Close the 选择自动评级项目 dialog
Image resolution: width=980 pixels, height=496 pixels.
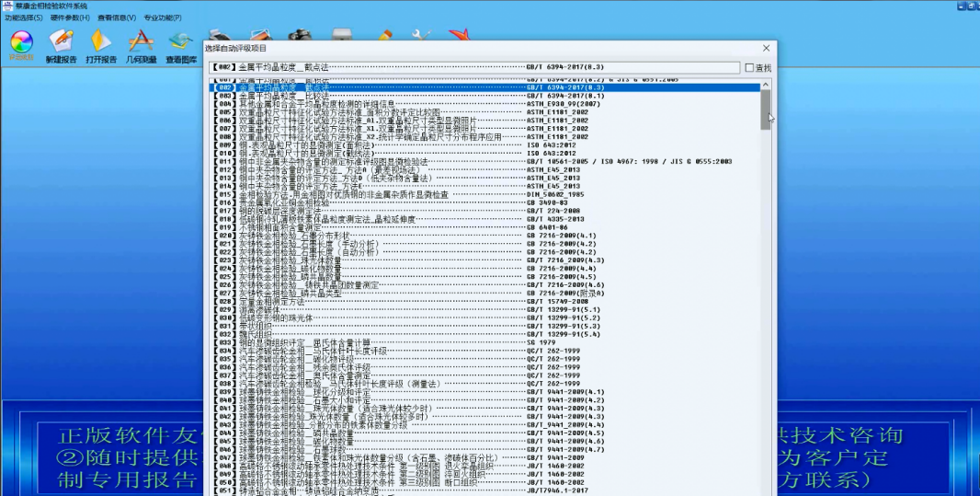[766, 48]
